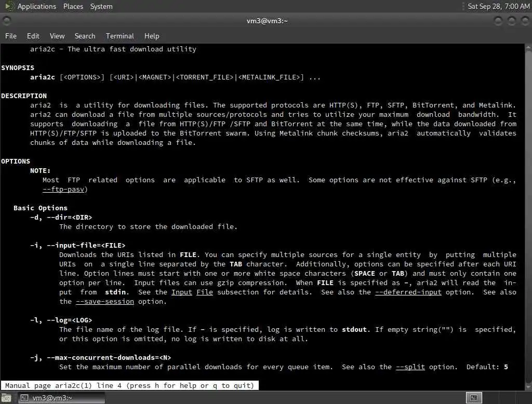Open the Edit menu
Screen dimensions: 532x404
coord(33,36)
